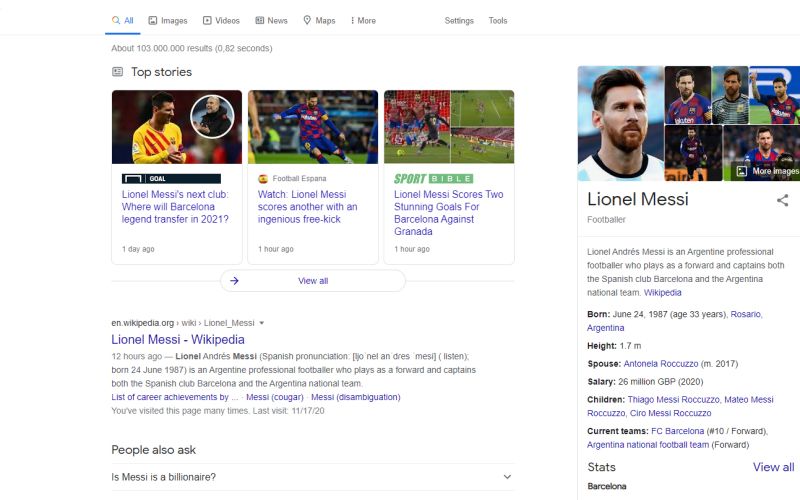Click en.wikipedia.org breadcrumb URL
This screenshot has width=800, height=500.
142,323
